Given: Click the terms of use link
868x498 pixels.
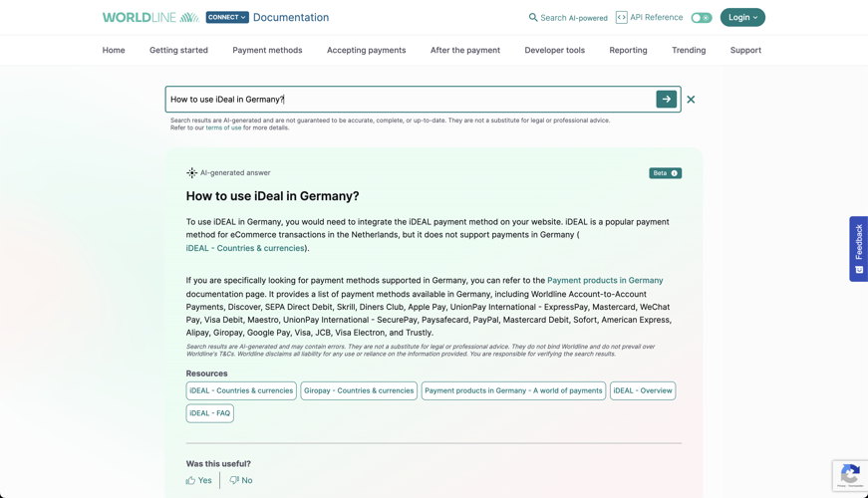Looking at the screenshot, I should pos(223,127).
